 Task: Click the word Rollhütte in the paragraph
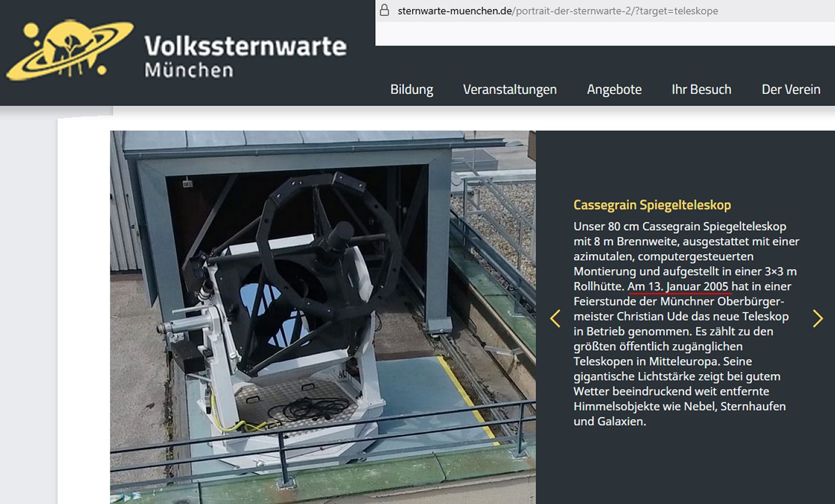click(598, 287)
